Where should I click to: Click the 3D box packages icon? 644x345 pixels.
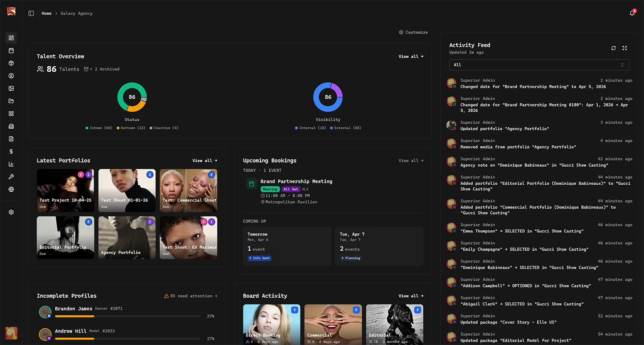click(x=11, y=63)
